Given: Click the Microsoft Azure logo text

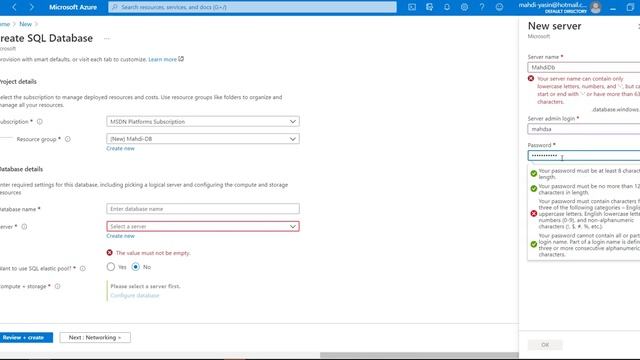Looking at the screenshot, I should pyautogui.click(x=73, y=7).
